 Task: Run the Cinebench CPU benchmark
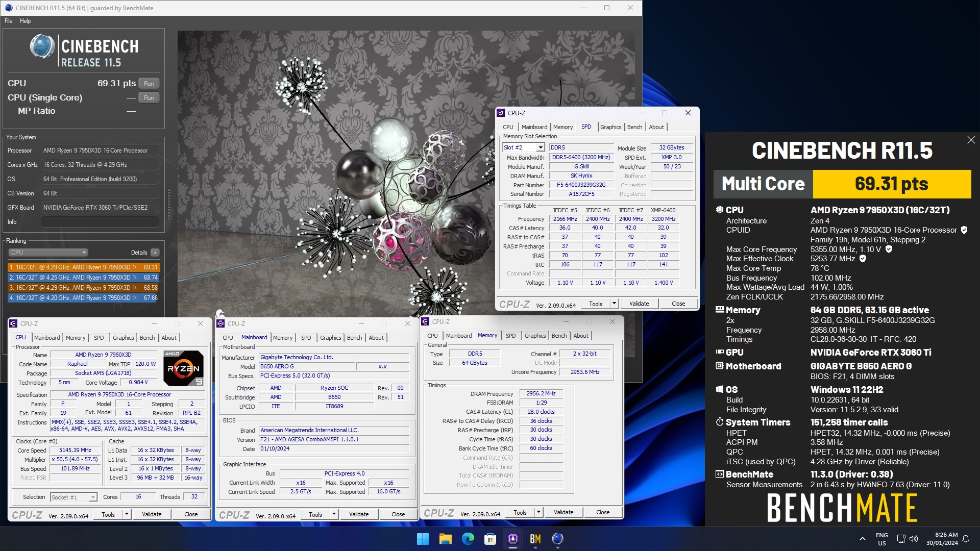point(149,83)
